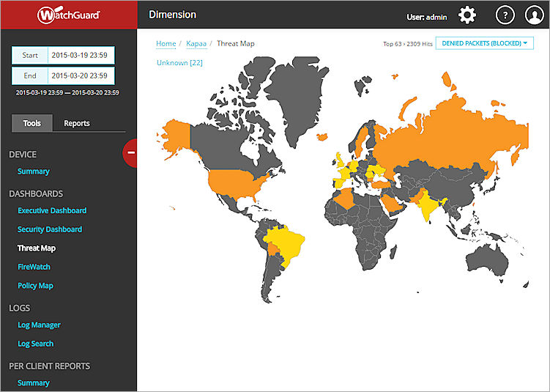The width and height of the screenshot is (550, 392).
Task: Navigate to Security Dashboard
Action: (50, 229)
